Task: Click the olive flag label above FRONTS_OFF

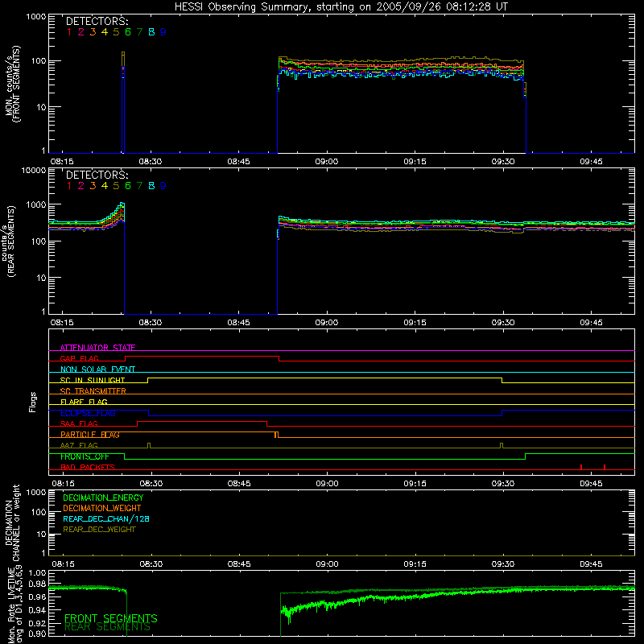Action: click(79, 445)
